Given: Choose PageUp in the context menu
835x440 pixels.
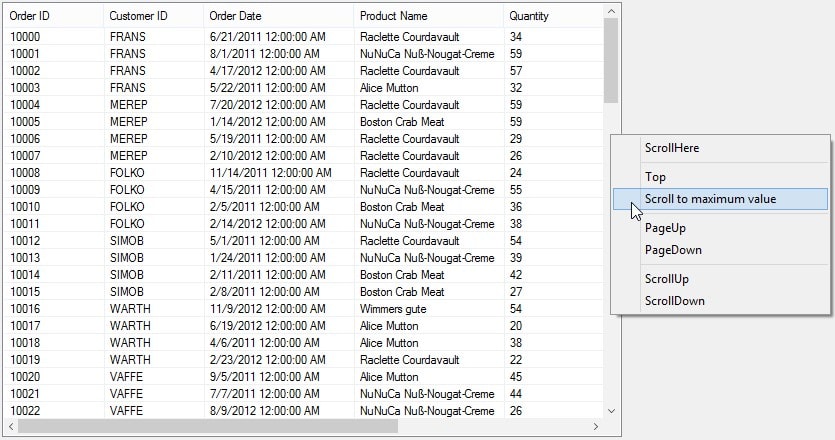Looking at the screenshot, I should click(721, 228).
